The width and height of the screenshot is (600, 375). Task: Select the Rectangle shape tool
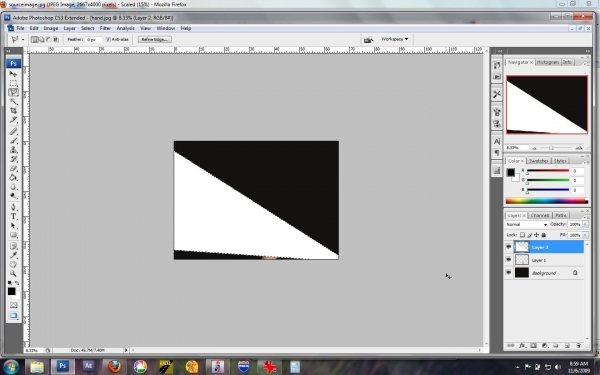tap(13, 235)
